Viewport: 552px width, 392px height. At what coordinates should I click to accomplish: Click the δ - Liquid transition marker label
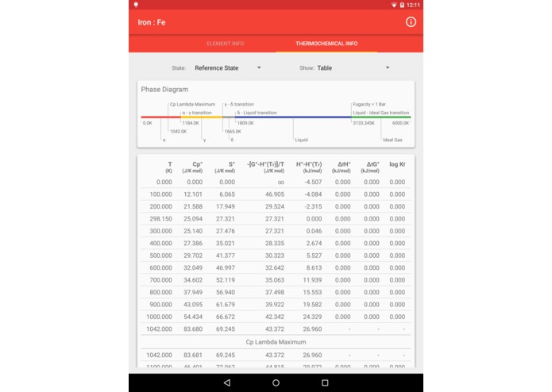[257, 113]
